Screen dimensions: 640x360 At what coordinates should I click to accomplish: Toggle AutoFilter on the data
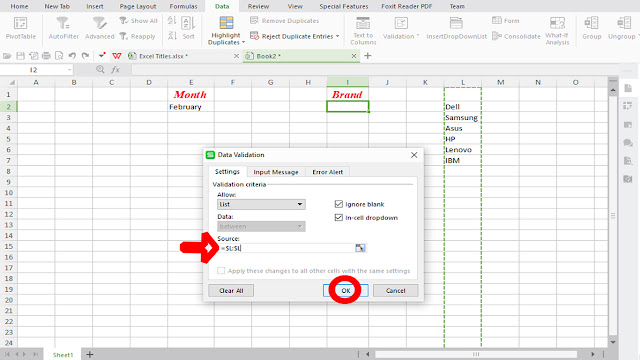(63, 28)
